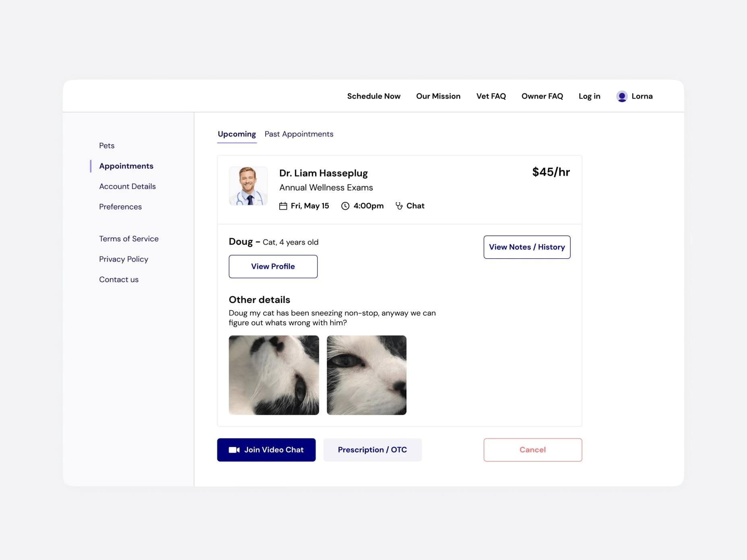Click the video camera icon on Join Video Chat
The image size is (747, 560).
click(235, 450)
